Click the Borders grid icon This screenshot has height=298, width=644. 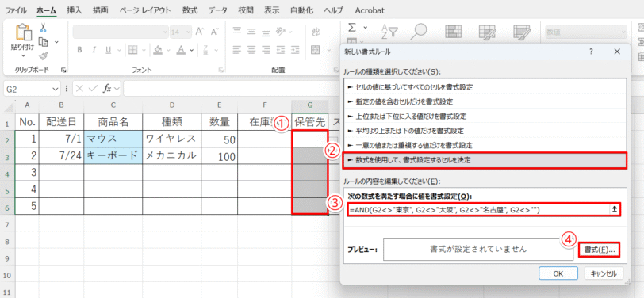click(132, 50)
